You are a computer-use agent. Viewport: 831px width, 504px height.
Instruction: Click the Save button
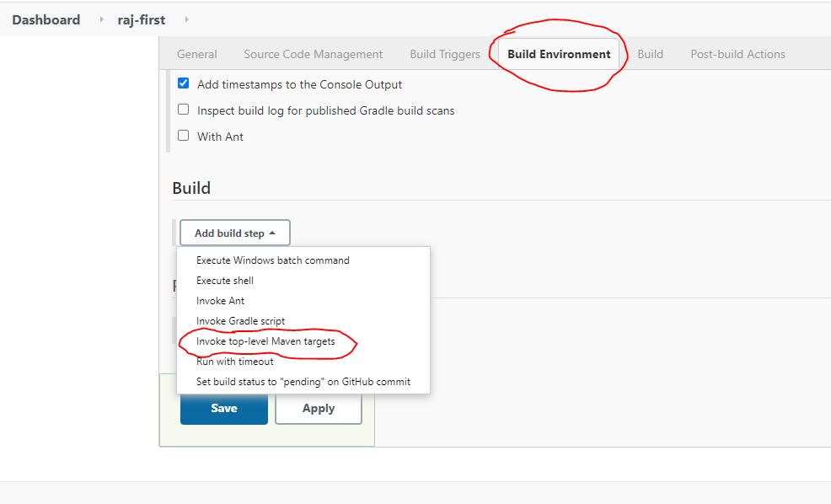point(223,408)
